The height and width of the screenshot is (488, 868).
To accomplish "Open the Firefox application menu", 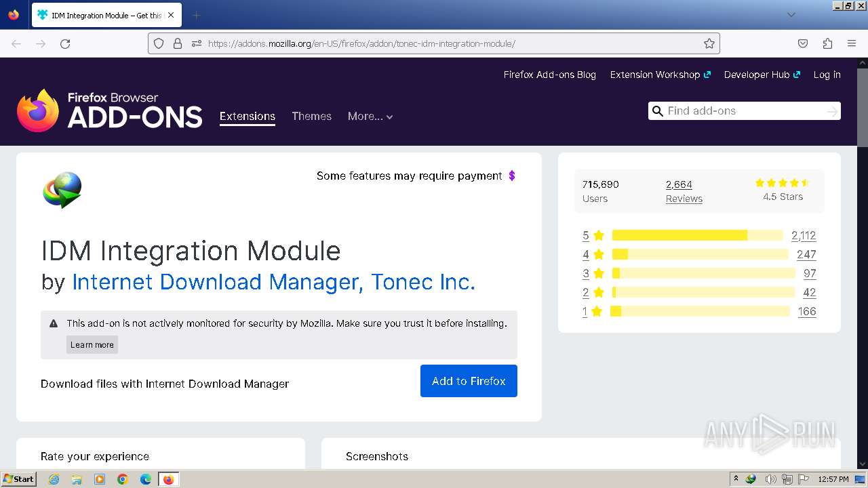I will tap(852, 43).
